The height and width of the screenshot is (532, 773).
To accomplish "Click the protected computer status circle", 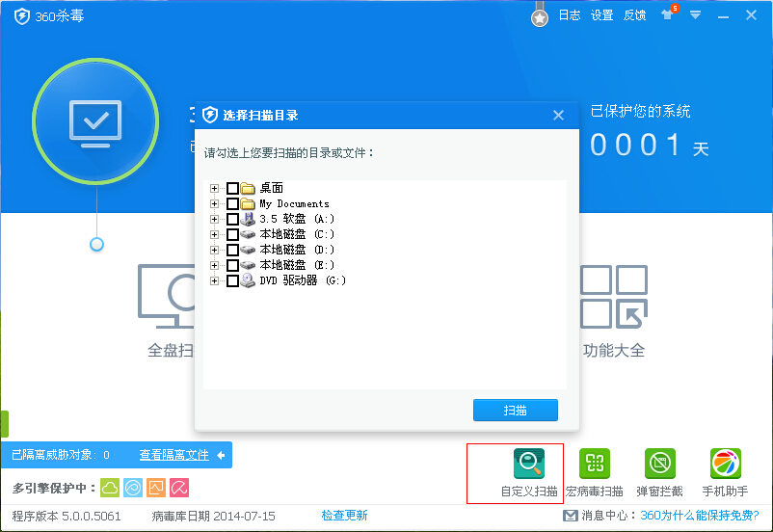I will click(95, 121).
